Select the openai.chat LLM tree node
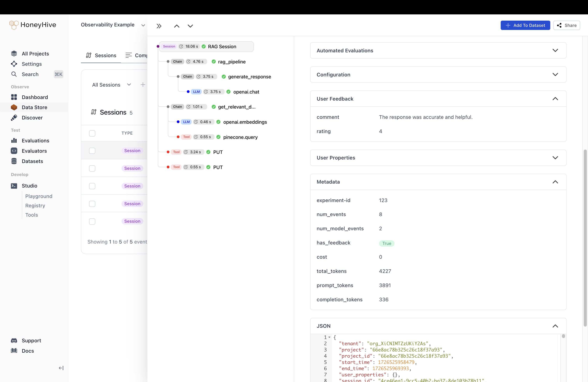Screen dimensions: 588x382 [246, 92]
